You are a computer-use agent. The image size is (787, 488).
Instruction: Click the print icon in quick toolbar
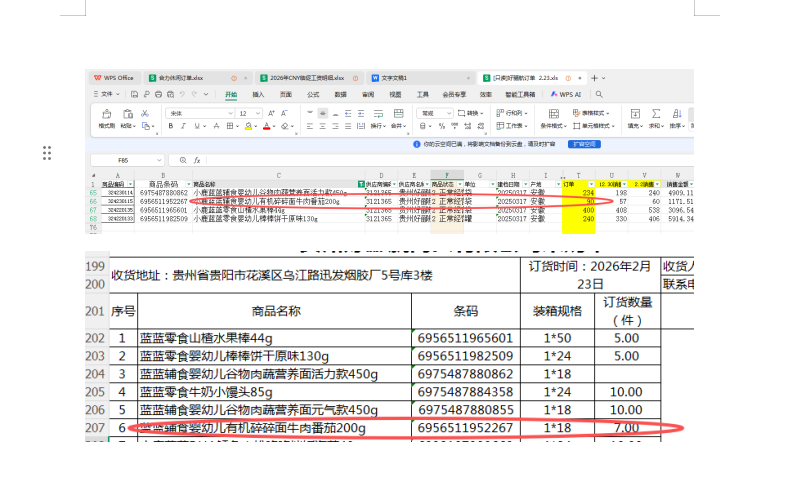click(x=160, y=94)
